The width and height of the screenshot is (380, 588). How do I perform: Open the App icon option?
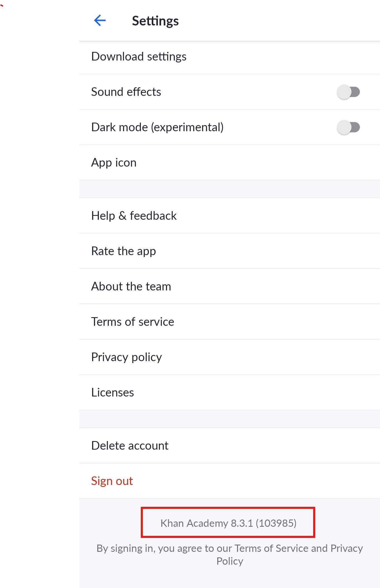230,163
